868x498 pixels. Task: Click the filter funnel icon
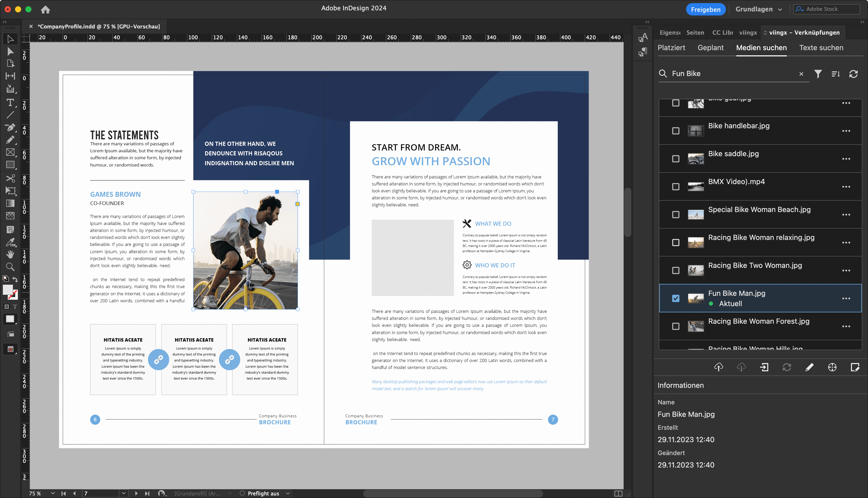click(818, 74)
